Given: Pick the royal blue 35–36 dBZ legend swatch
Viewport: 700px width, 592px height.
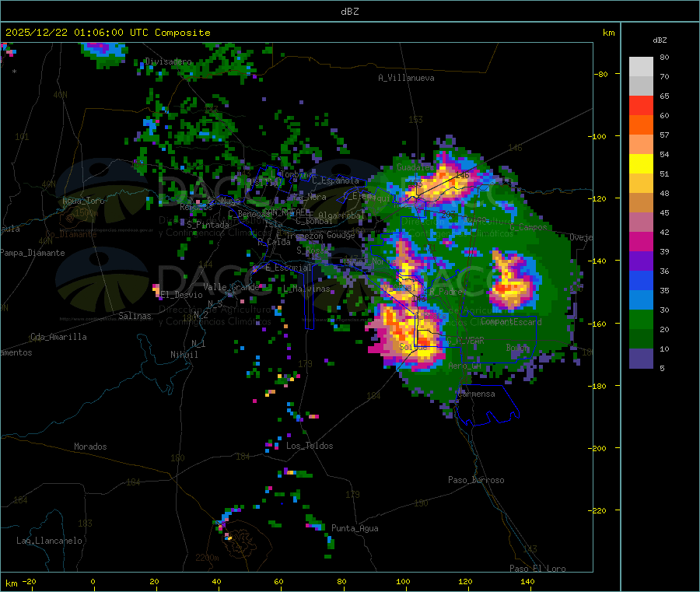Looking at the screenshot, I should (641, 280).
